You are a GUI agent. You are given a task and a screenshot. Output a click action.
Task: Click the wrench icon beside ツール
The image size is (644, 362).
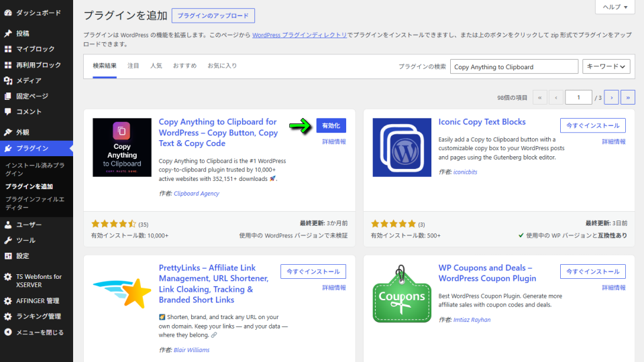tap(8, 240)
